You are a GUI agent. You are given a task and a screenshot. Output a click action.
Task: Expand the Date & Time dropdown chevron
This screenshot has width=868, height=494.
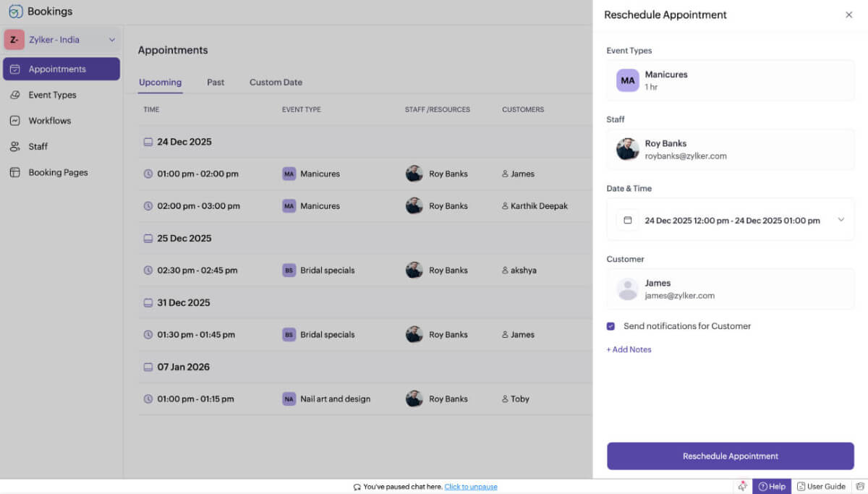841,220
